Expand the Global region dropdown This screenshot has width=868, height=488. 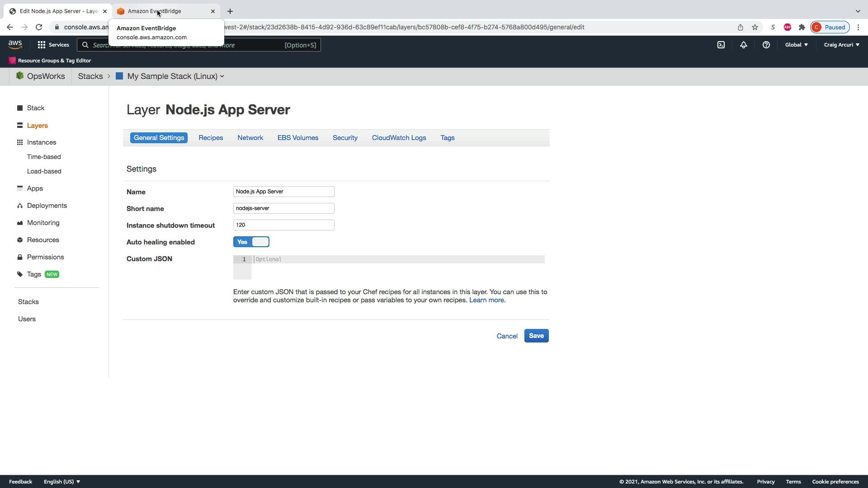click(x=796, y=45)
